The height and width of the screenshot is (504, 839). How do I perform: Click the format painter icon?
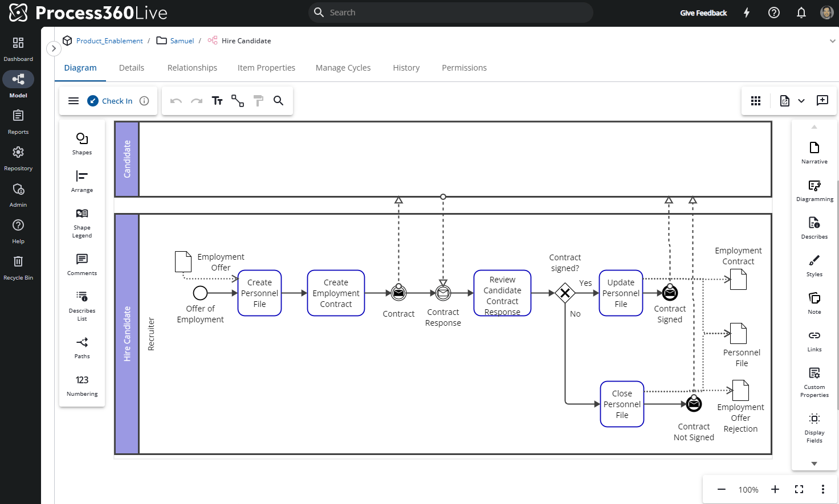click(x=258, y=101)
